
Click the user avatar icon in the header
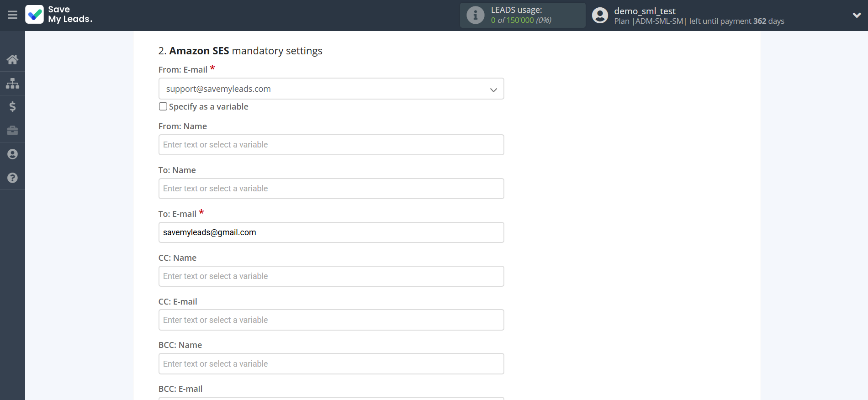pos(600,15)
